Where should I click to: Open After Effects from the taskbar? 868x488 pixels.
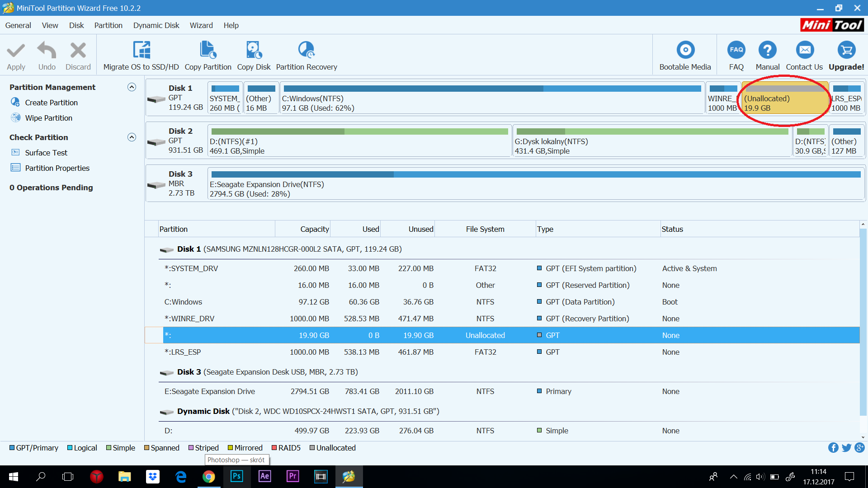coord(264,477)
